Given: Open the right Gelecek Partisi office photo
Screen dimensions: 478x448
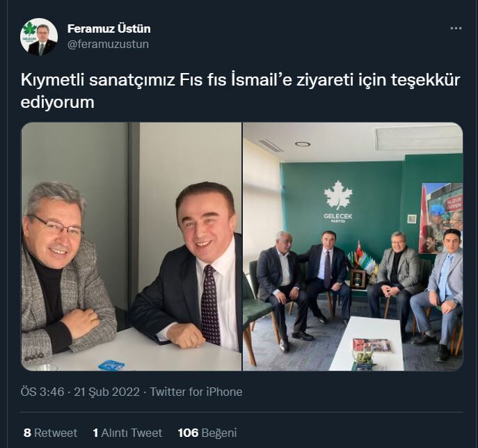Looking at the screenshot, I should (353, 246).
